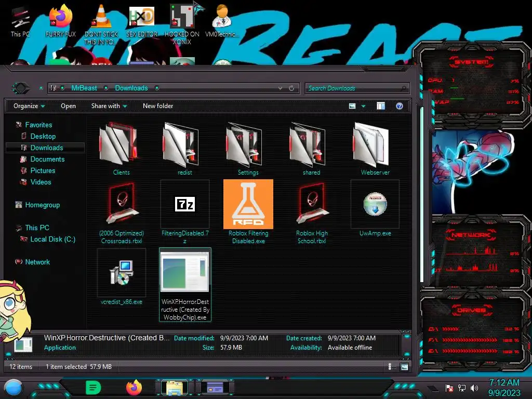The height and width of the screenshot is (399, 532).
Task: Select Network in navigation pane
Action: coord(37,262)
